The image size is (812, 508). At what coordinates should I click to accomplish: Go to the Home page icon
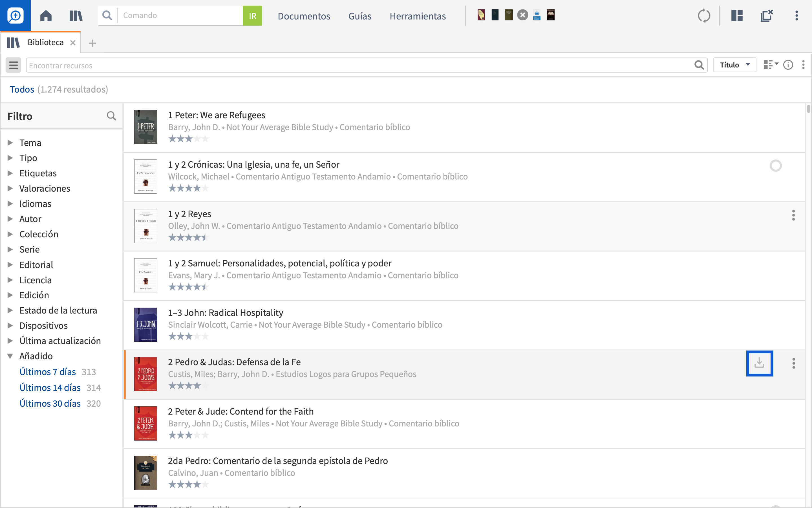[46, 16]
